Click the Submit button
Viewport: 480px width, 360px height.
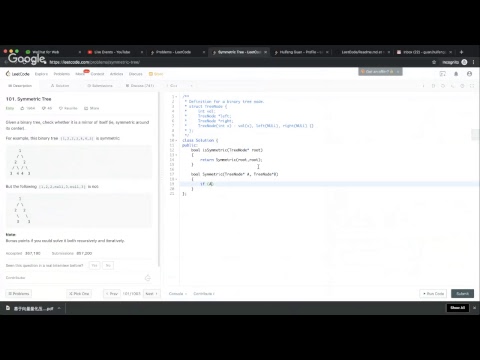[462, 294]
